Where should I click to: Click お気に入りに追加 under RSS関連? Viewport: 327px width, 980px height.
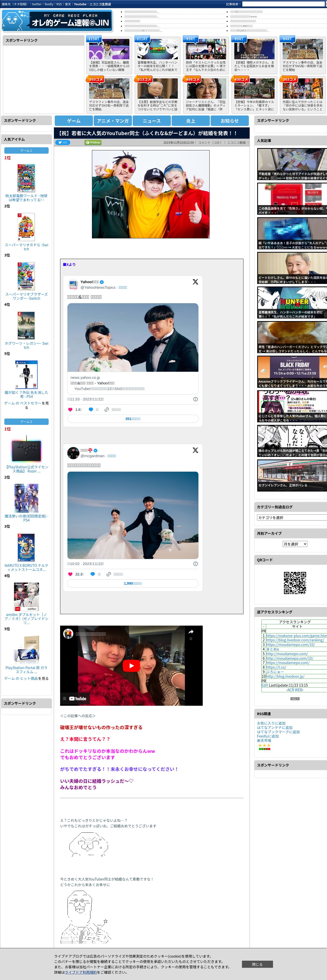(271, 723)
